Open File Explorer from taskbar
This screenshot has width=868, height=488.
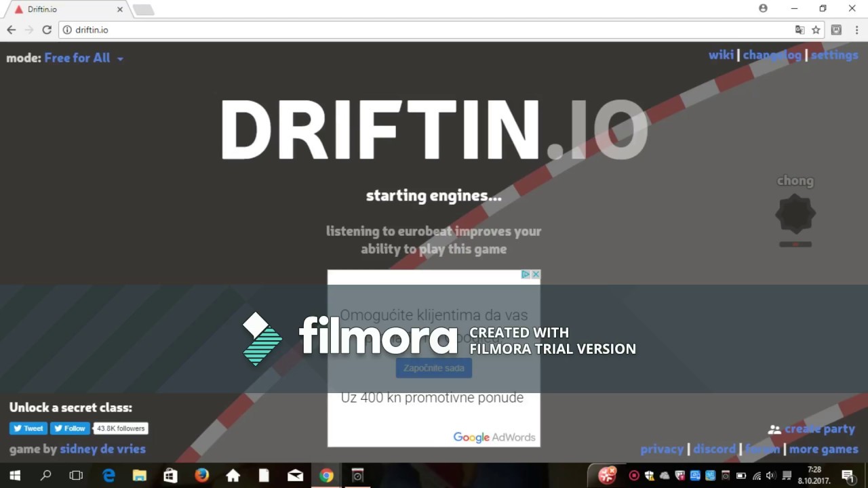pyautogui.click(x=139, y=476)
